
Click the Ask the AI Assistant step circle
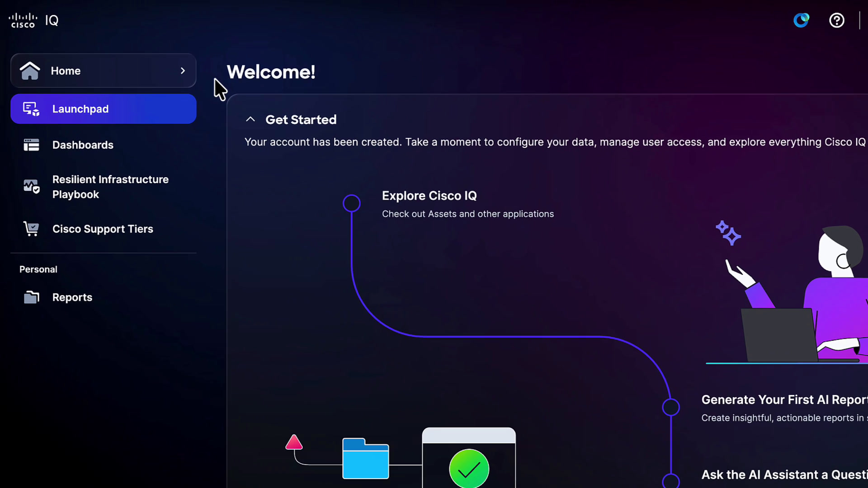coord(671,481)
